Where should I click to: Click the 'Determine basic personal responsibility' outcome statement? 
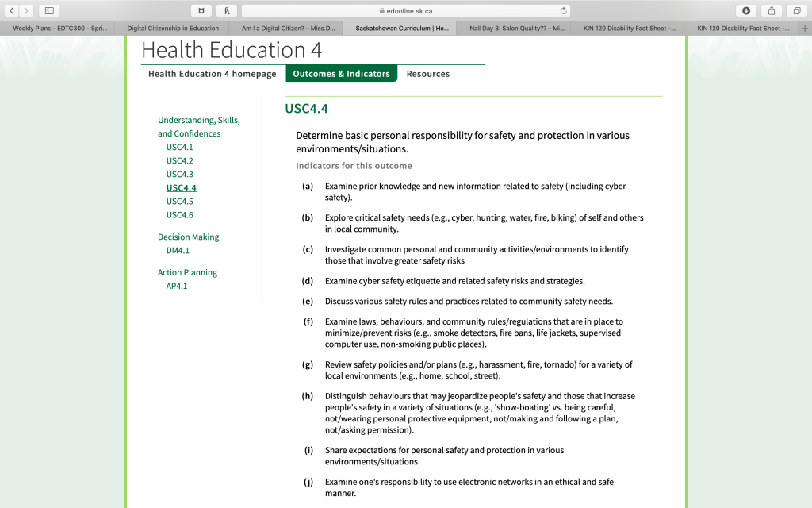point(462,142)
